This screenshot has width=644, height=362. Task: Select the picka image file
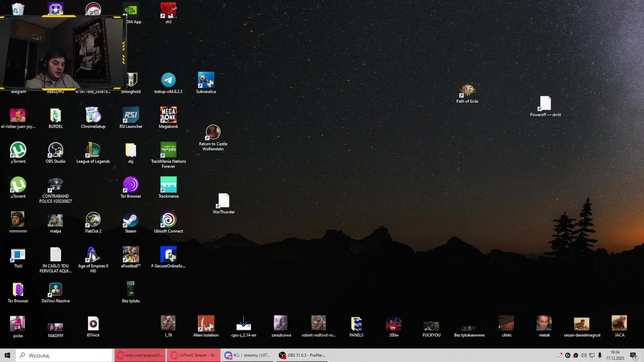point(18,327)
